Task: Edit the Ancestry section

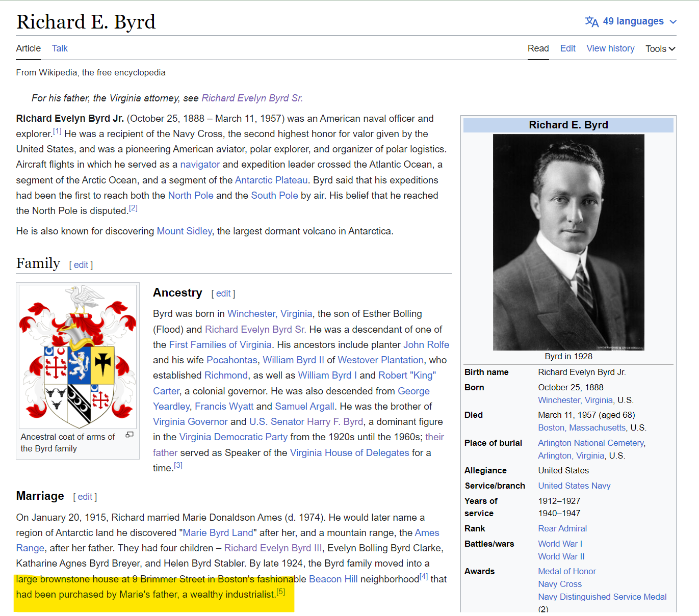Action: point(223,293)
